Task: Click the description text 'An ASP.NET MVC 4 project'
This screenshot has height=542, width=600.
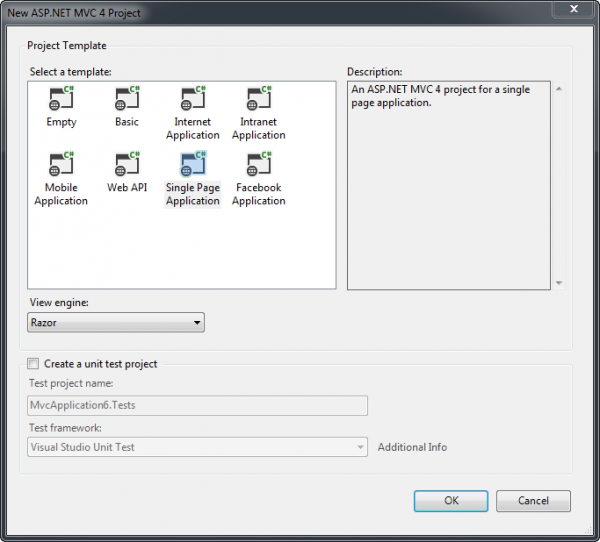Action: coord(415,90)
